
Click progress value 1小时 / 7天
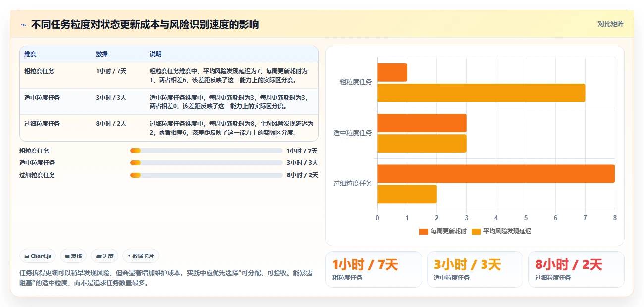click(302, 151)
